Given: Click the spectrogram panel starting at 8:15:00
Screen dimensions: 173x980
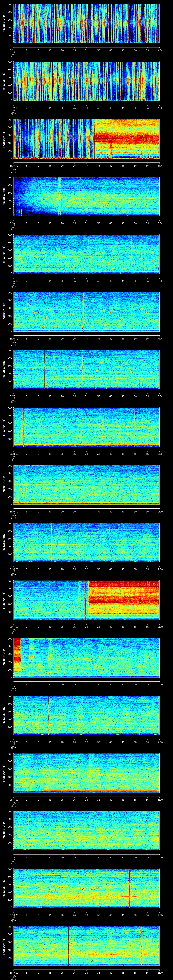Looking at the screenshot, I should coord(87,831).
